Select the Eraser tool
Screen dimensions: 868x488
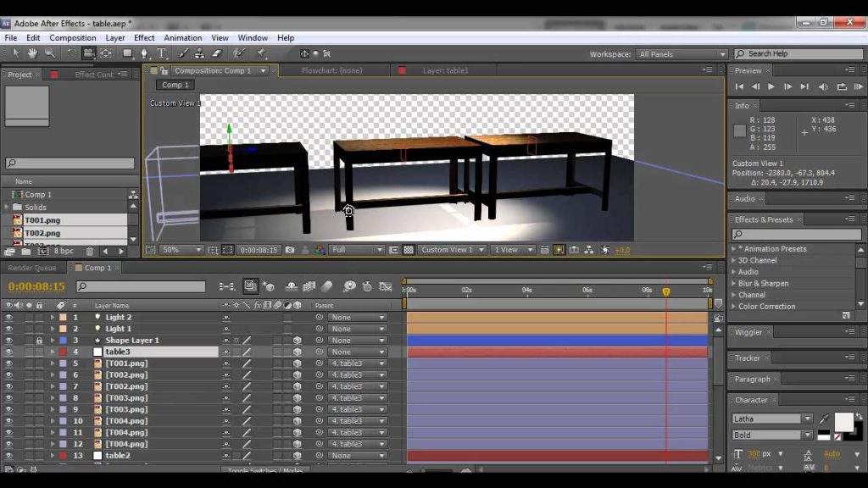point(217,53)
